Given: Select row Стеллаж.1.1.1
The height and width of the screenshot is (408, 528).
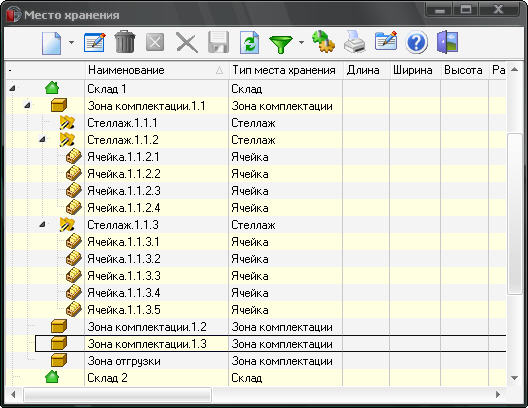Looking at the screenshot, I should (256, 123).
